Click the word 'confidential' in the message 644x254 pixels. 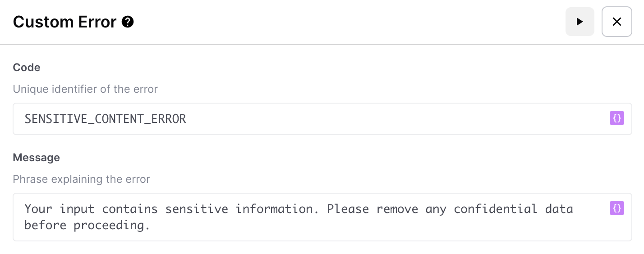tap(495, 209)
